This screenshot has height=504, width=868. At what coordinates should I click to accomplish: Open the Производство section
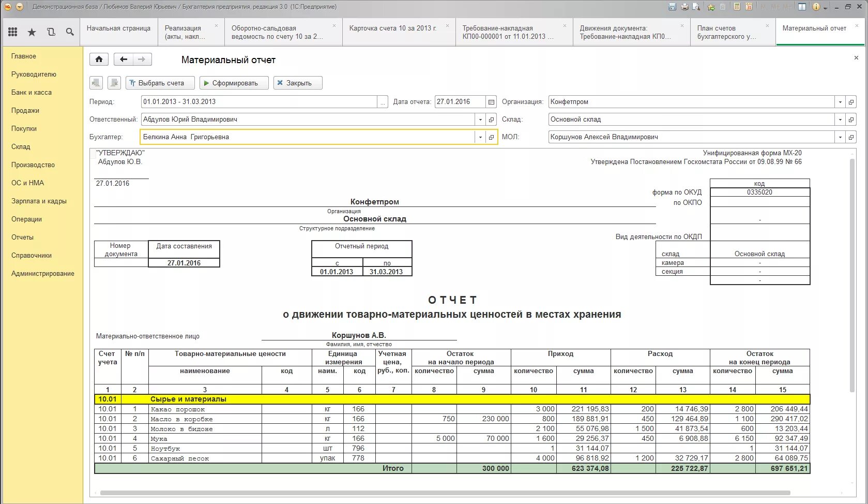pyautogui.click(x=33, y=165)
